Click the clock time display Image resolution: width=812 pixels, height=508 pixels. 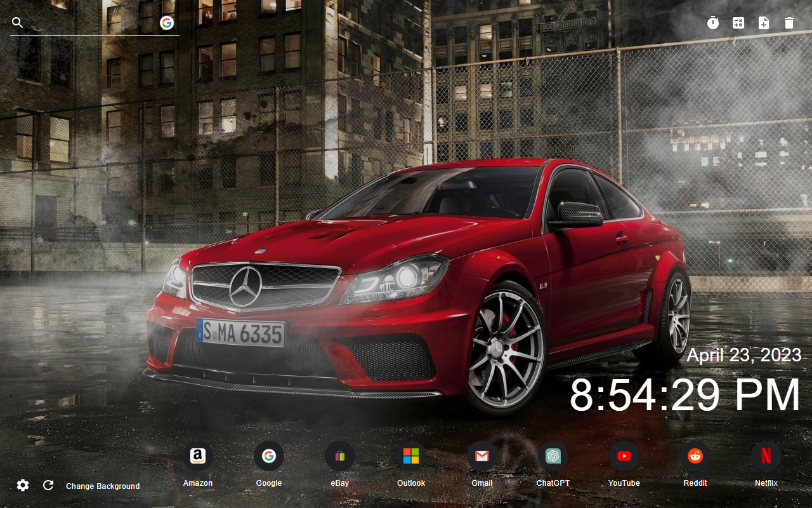pos(684,394)
